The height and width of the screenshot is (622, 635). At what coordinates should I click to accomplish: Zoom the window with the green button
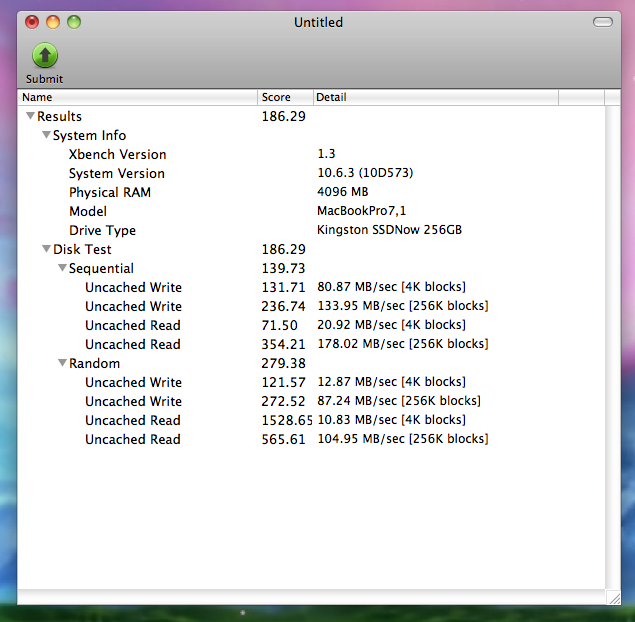tap(74, 22)
